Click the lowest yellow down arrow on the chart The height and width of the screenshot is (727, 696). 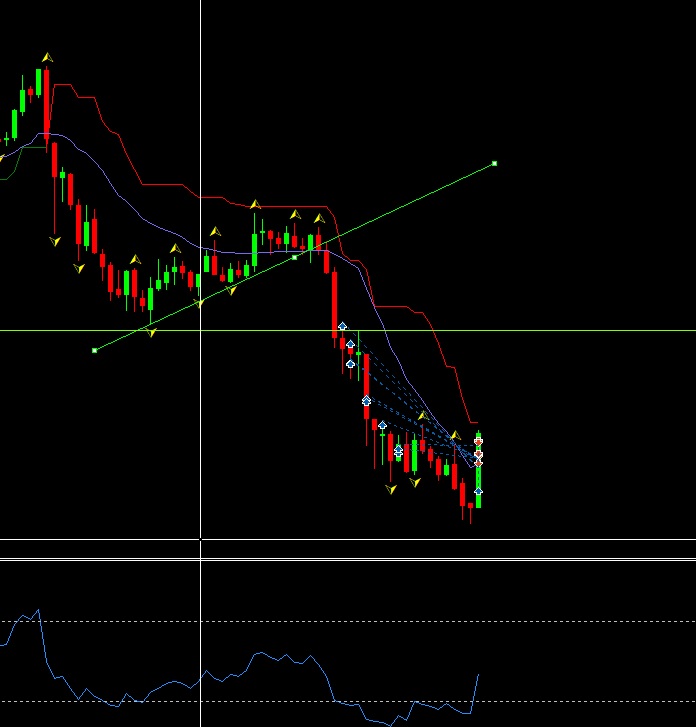click(x=391, y=489)
